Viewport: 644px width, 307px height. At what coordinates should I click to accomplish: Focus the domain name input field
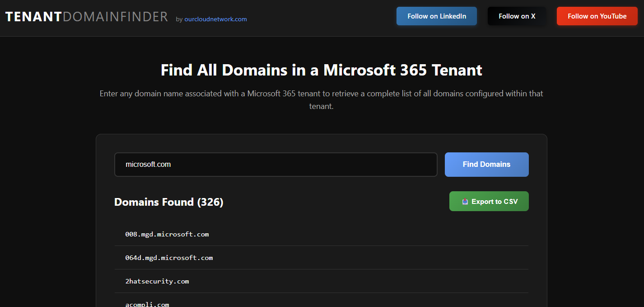click(275, 165)
